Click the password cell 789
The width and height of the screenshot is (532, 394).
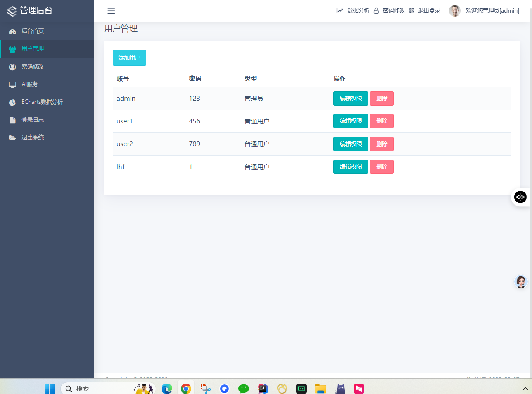[195, 144]
